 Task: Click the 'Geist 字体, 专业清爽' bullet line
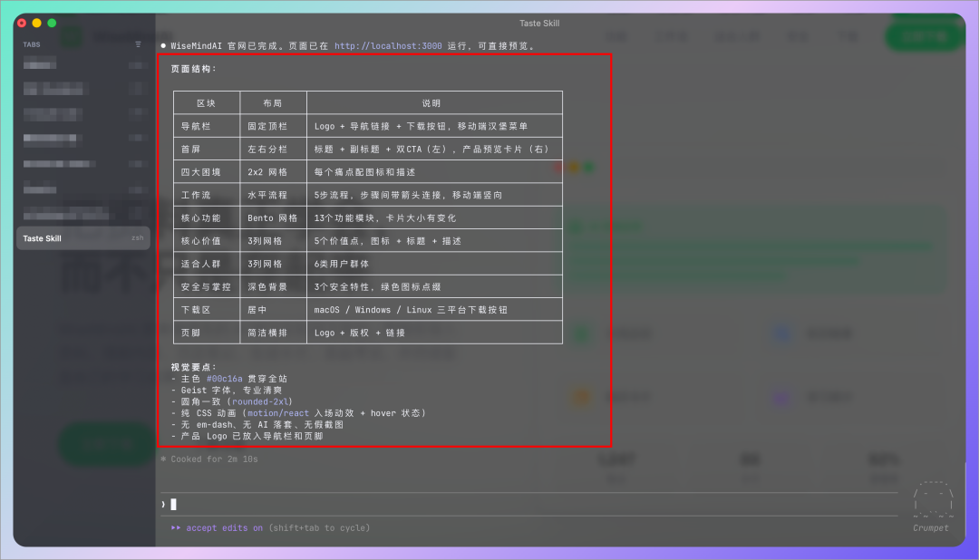[x=227, y=391]
